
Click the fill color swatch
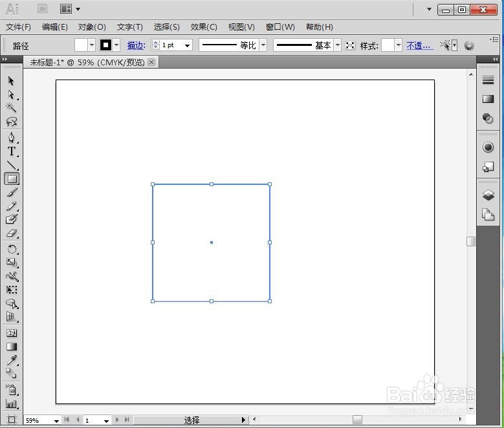[81, 45]
